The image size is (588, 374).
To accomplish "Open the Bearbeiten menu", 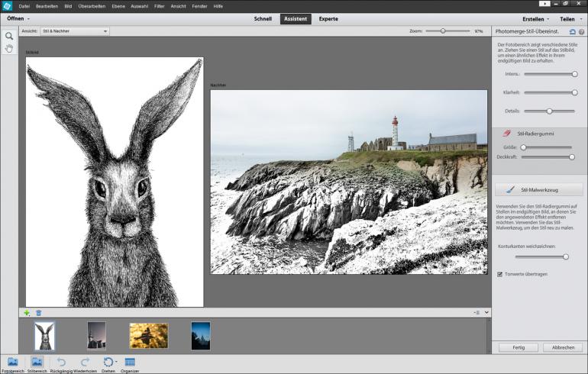I will pyautogui.click(x=47, y=6).
